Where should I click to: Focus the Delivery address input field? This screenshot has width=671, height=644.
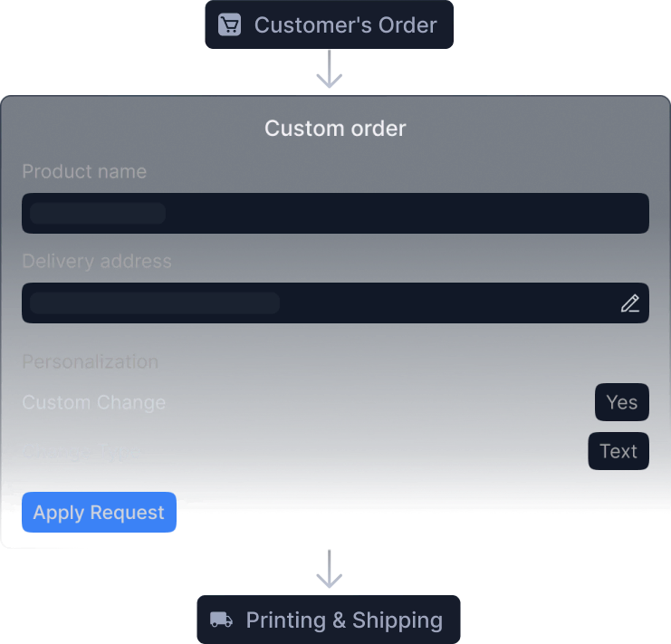tap(335, 303)
